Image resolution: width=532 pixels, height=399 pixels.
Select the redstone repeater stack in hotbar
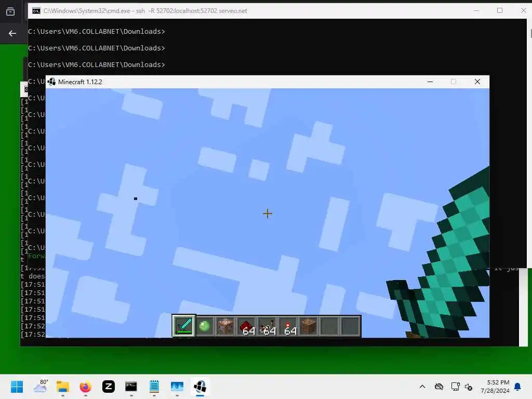[268, 326]
